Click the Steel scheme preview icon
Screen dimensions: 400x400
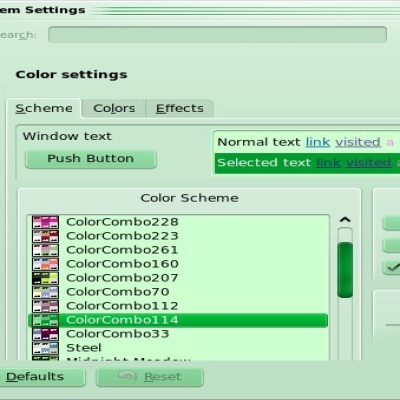point(45,348)
